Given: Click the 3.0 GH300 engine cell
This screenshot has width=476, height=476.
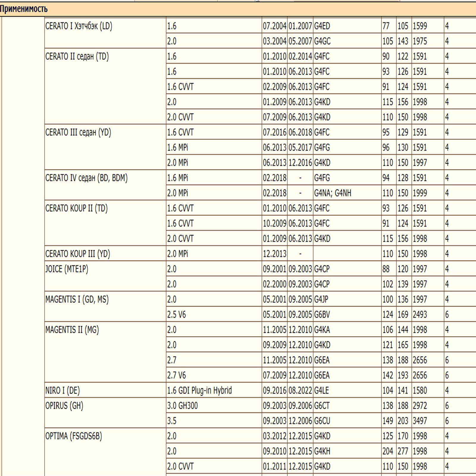Looking at the screenshot, I should [182, 405].
